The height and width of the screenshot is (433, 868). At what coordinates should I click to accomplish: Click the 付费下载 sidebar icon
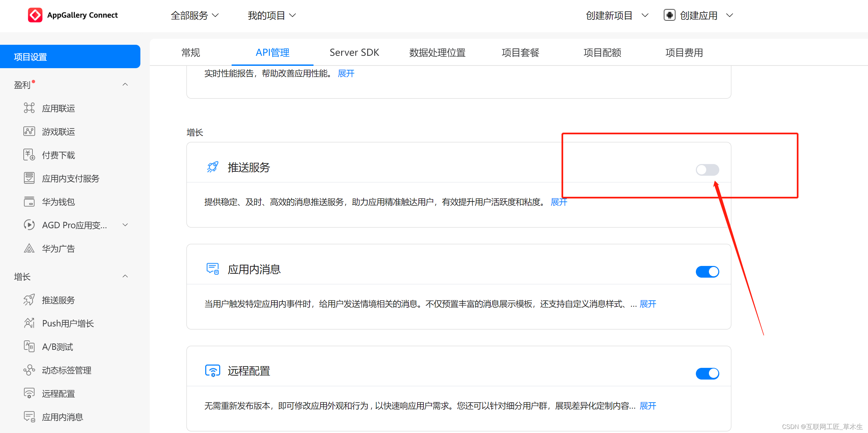[29, 155]
